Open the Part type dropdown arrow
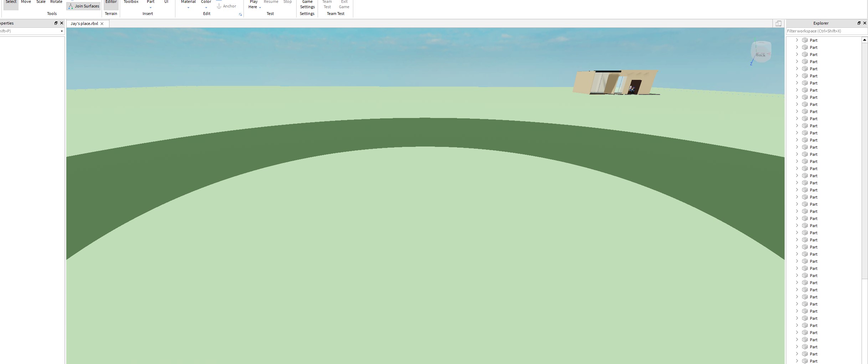The height and width of the screenshot is (364, 868). 150,7
